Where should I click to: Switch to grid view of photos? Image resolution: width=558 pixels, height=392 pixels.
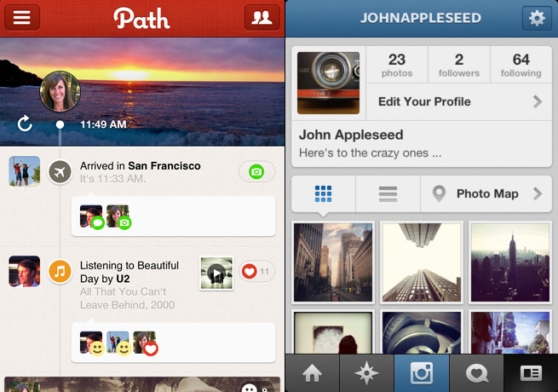pyautogui.click(x=323, y=194)
